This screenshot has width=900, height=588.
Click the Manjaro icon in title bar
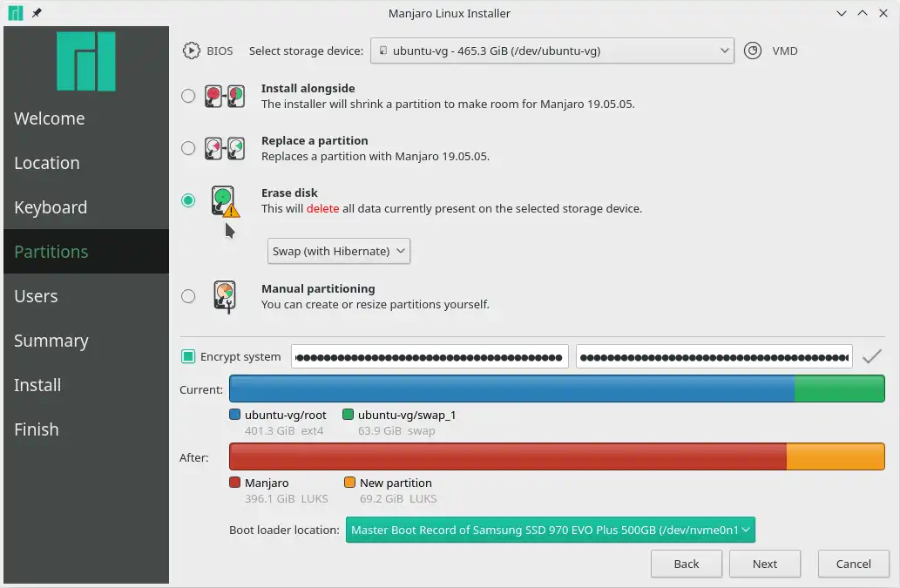tap(16, 12)
